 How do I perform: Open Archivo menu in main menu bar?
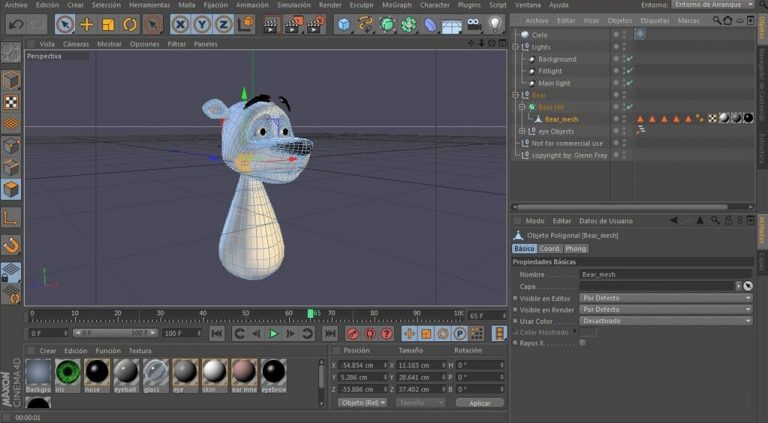(16, 5)
